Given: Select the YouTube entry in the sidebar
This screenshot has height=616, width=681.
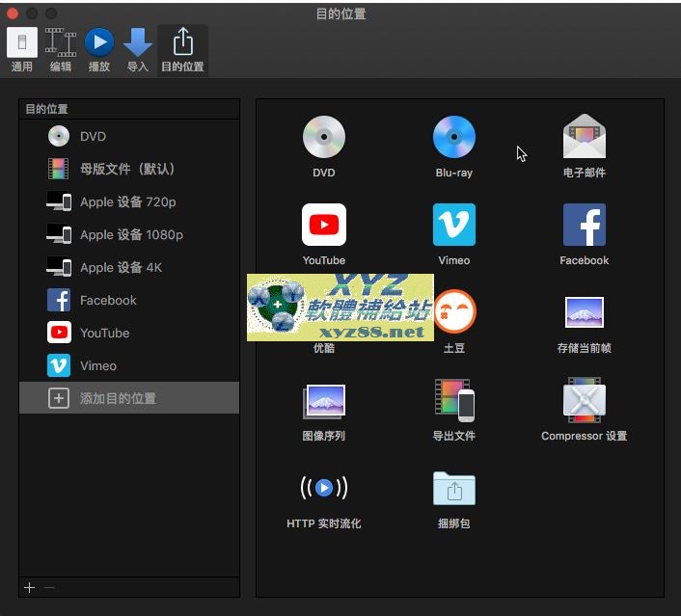Looking at the screenshot, I should coord(104,333).
